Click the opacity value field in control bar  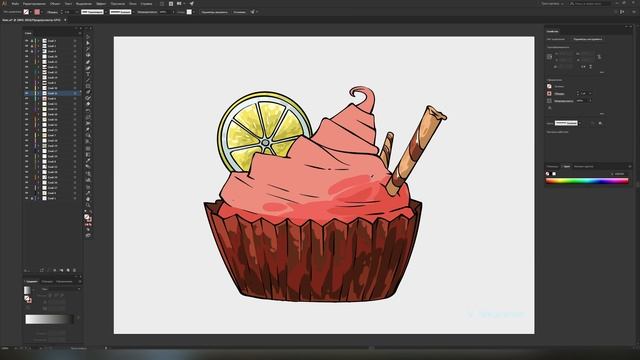coord(164,12)
